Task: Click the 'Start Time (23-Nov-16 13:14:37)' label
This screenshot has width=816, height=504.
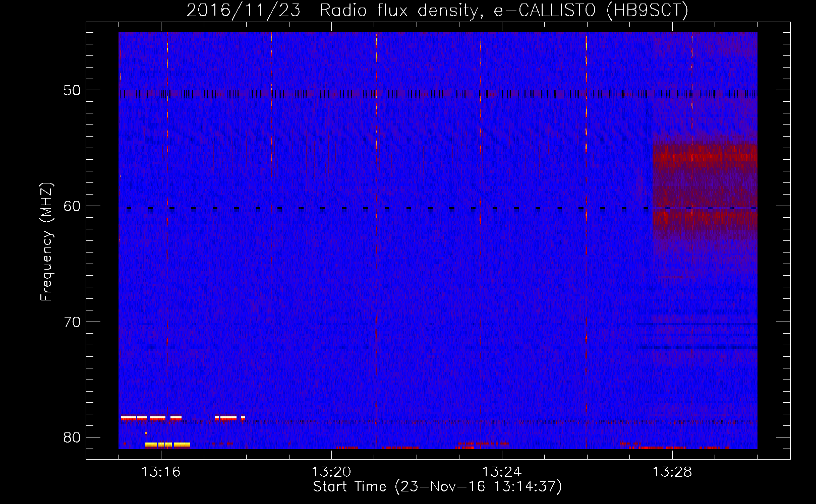Action: (437, 487)
